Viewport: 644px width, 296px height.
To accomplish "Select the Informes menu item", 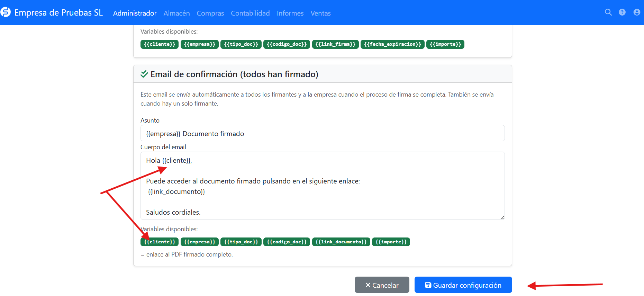I will click(x=290, y=13).
